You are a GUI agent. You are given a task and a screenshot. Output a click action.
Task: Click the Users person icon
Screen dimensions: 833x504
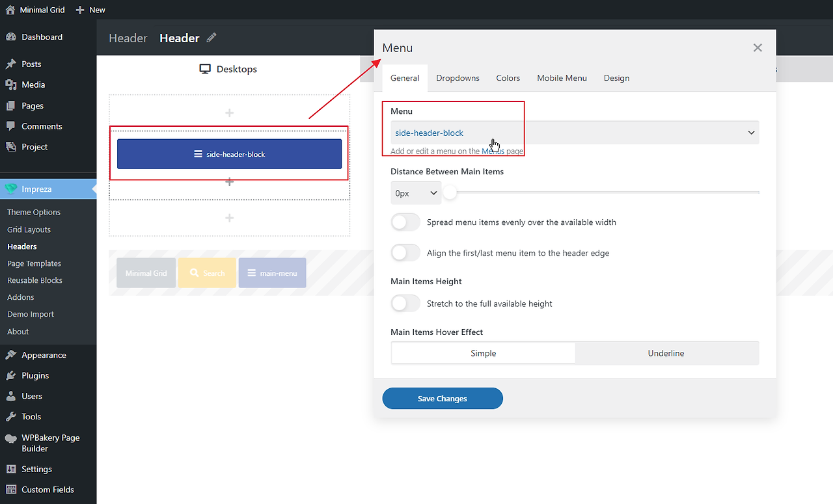pos(10,396)
